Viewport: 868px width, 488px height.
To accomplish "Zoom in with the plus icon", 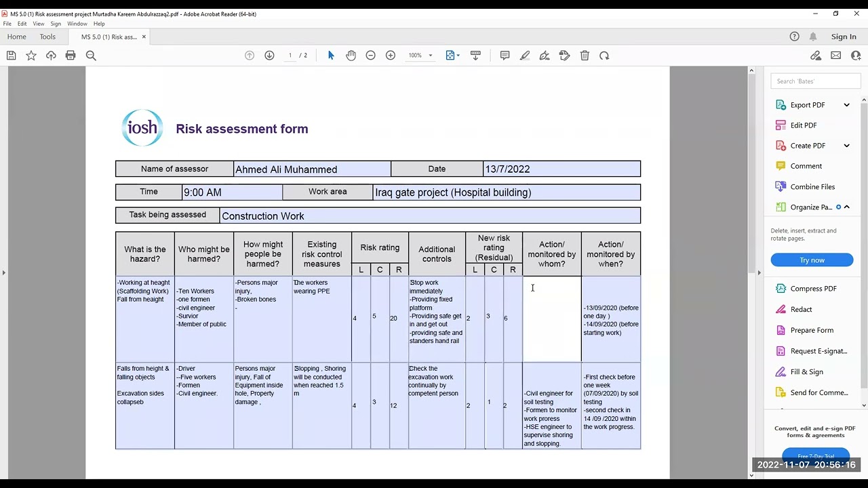I will [x=391, y=56].
